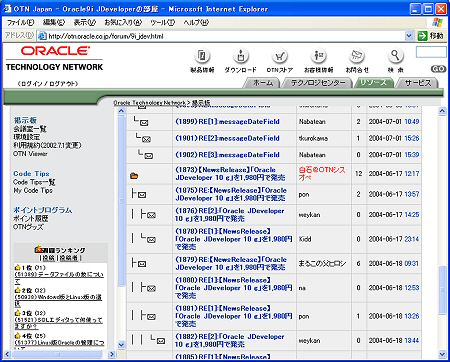The height and width of the screenshot is (362, 450).
Task: Open the 会議室一覧 sidebar link
Action: pyautogui.click(x=30, y=129)
